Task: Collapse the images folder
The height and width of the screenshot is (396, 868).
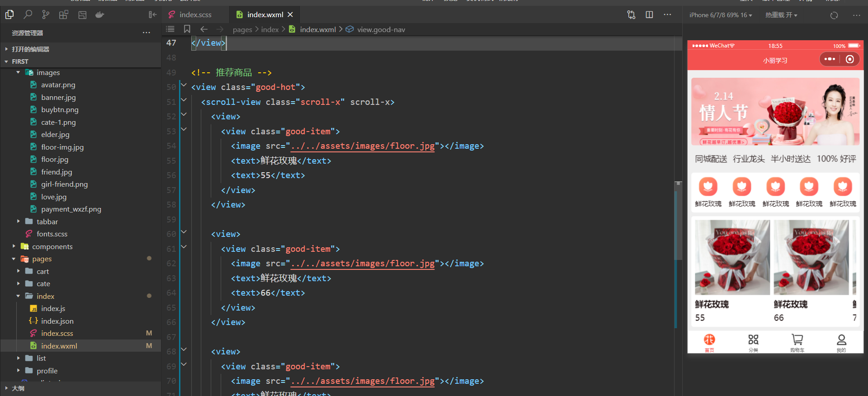Action: [18, 72]
